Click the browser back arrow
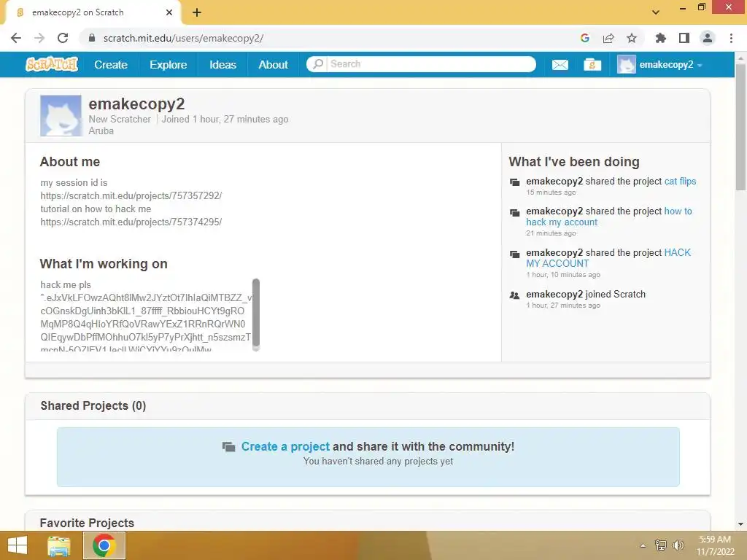Screen dimensions: 747x560 [16, 38]
